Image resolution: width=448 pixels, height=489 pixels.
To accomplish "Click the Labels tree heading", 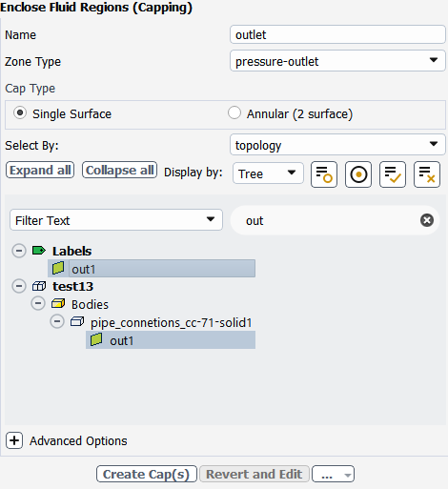I will point(72,251).
